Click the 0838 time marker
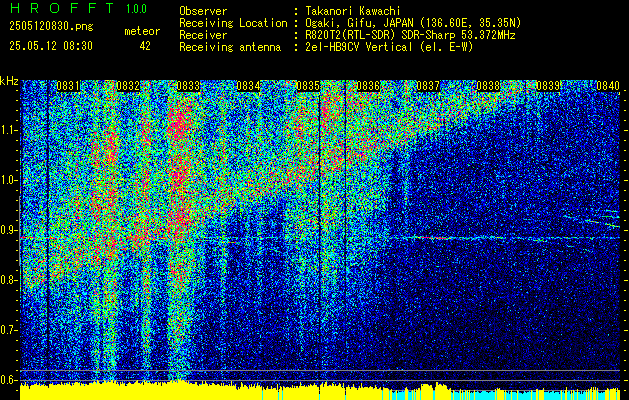The height and width of the screenshot is (400, 629). [488, 86]
